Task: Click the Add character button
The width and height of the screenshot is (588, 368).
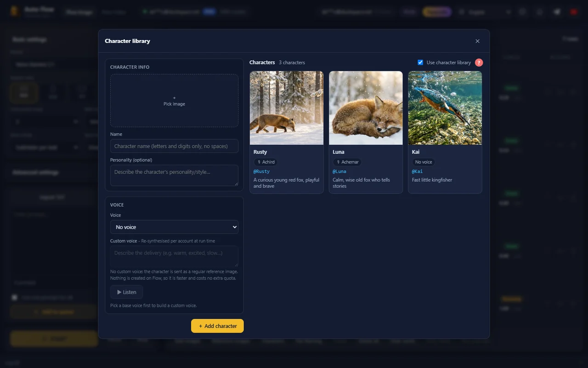Action: [x=217, y=326]
